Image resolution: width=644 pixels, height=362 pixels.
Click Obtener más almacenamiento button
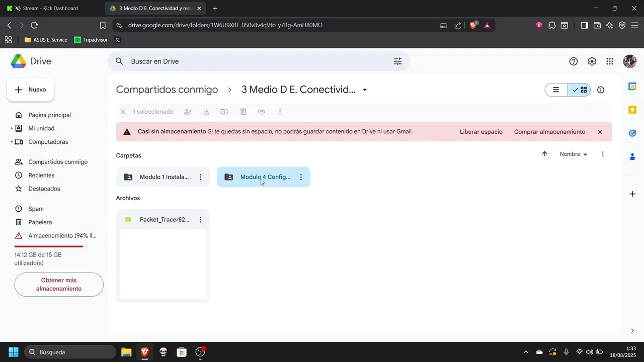[x=59, y=285]
